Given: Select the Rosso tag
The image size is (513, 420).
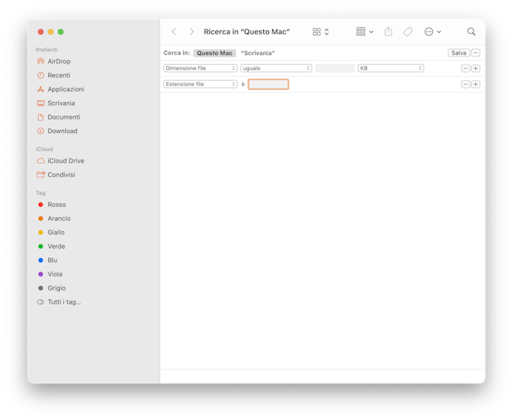Looking at the screenshot, I should (x=57, y=205).
